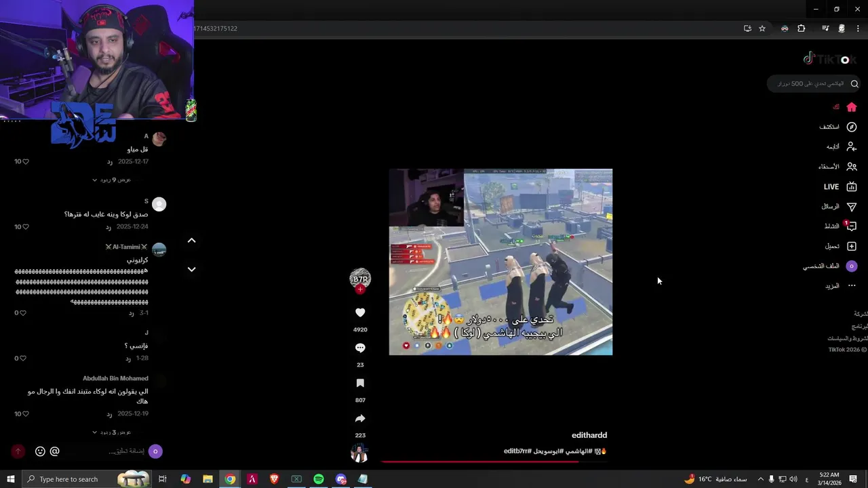Viewport: 868px width, 488px height.
Task: Open Al-Tamimi commenter profile name
Action: point(126,247)
